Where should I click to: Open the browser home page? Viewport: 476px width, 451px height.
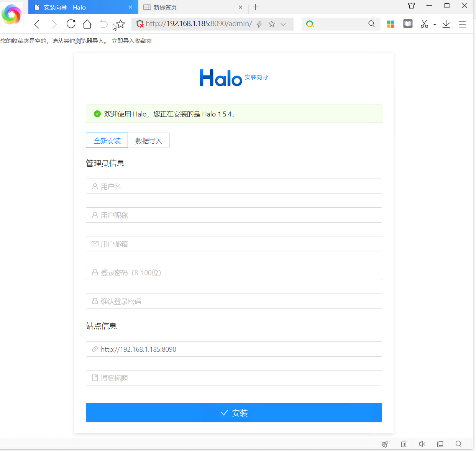pos(87,24)
